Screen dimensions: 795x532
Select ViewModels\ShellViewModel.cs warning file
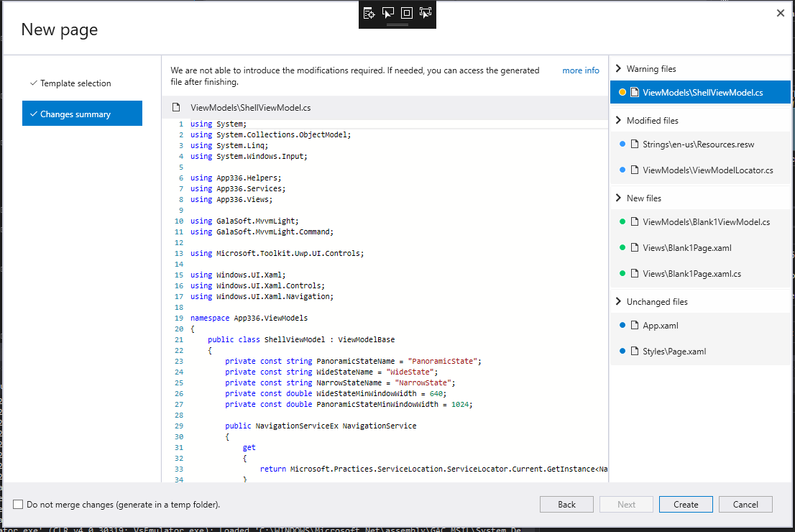[x=700, y=92]
